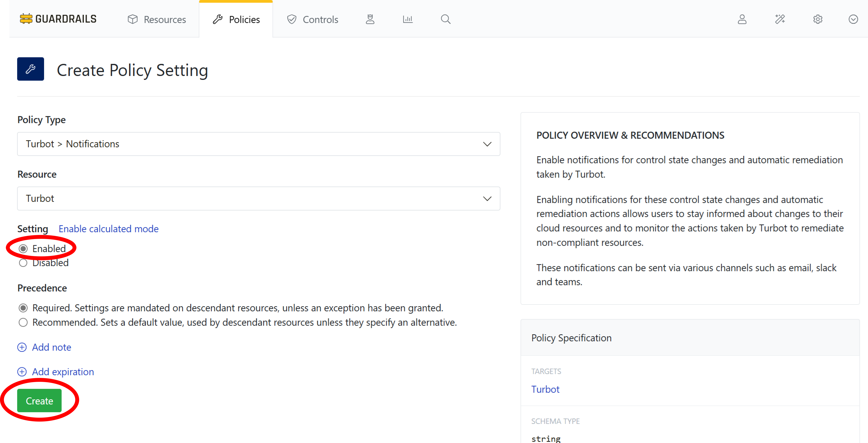
Task: Open the reports bar chart icon
Action: coord(407,19)
